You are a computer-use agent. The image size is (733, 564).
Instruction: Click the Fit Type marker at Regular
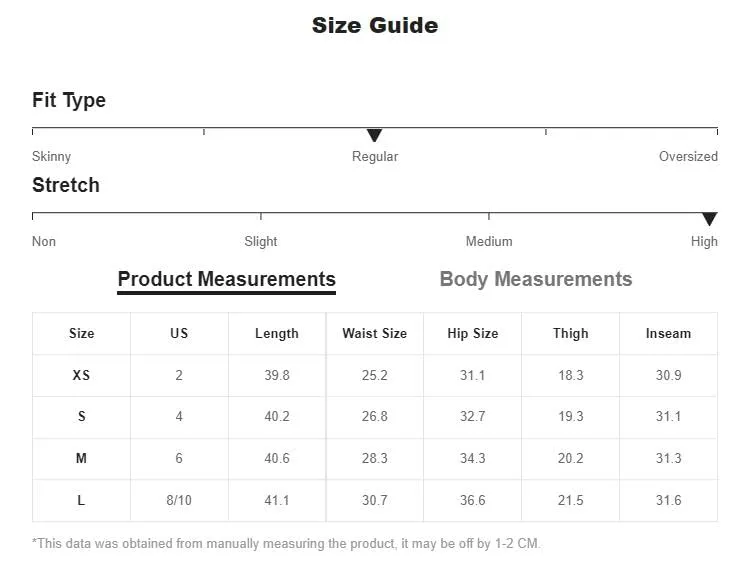click(x=374, y=136)
